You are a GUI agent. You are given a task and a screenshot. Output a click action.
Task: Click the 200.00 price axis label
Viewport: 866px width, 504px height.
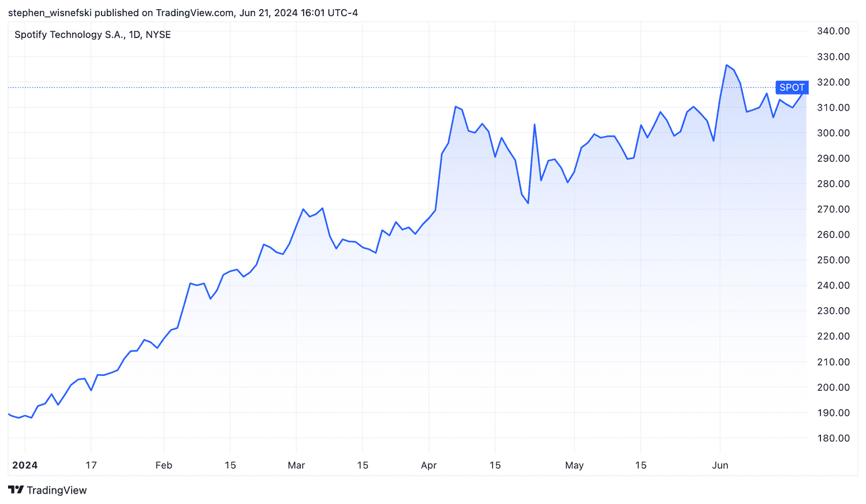833,387
